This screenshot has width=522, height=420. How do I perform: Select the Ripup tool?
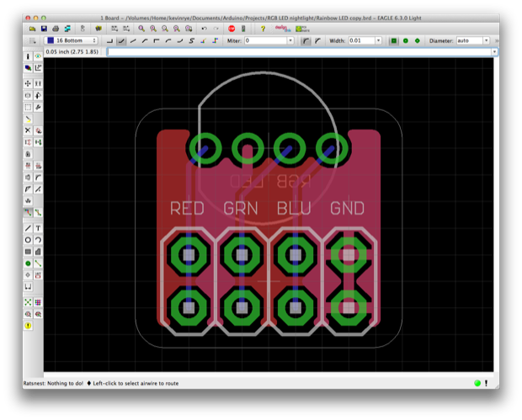(38, 212)
